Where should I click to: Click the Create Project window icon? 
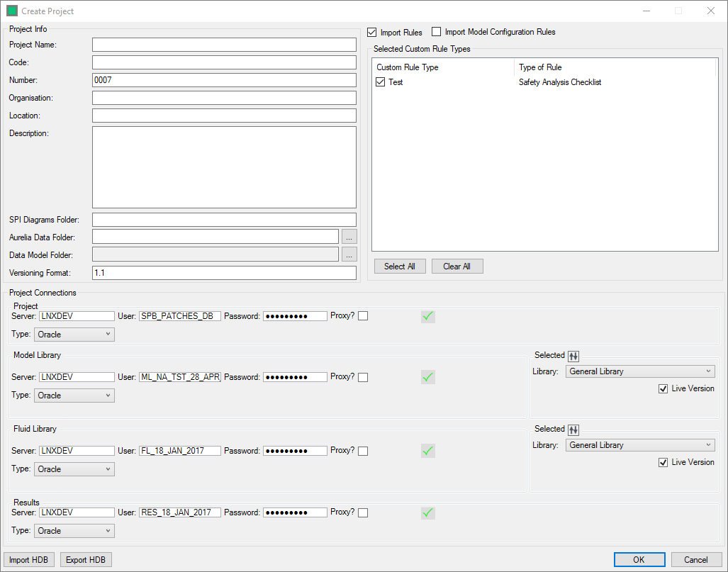[x=12, y=11]
